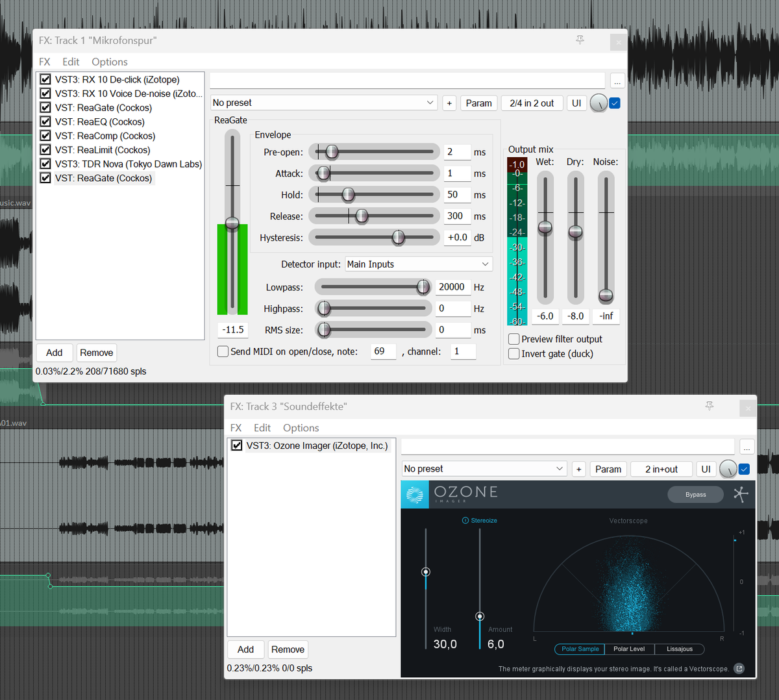This screenshot has height=700, width=779.
Task: Open the Ozone Imager options star icon
Action: tap(741, 494)
